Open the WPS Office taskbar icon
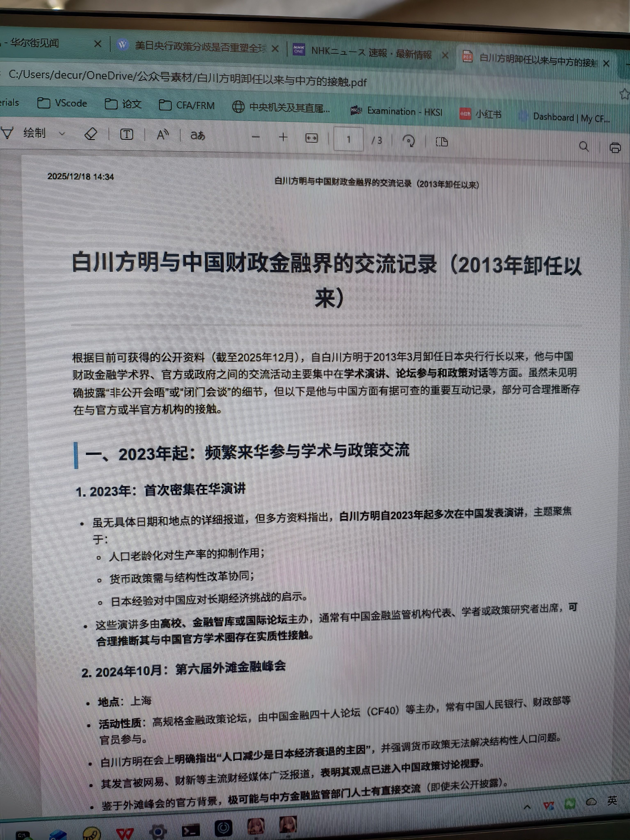This screenshot has width=630, height=840. (124, 834)
